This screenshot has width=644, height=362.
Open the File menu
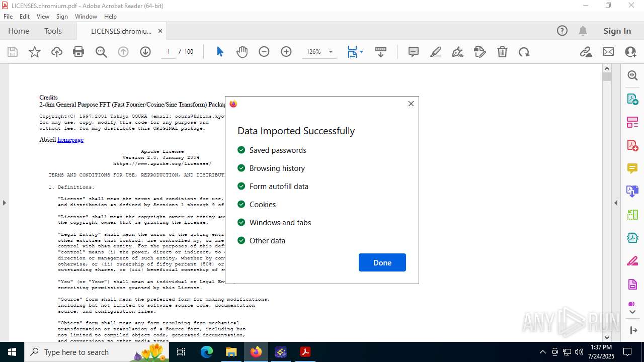[x=8, y=17]
